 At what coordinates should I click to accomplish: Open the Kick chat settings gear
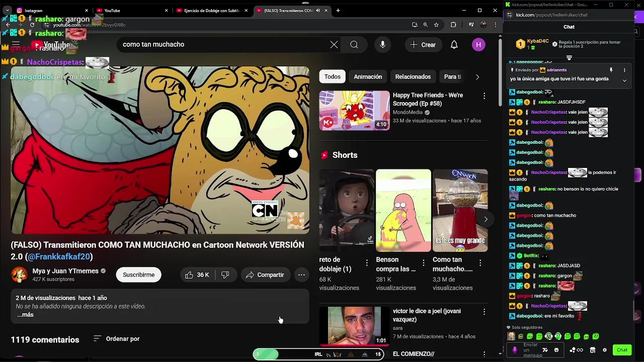point(605,350)
